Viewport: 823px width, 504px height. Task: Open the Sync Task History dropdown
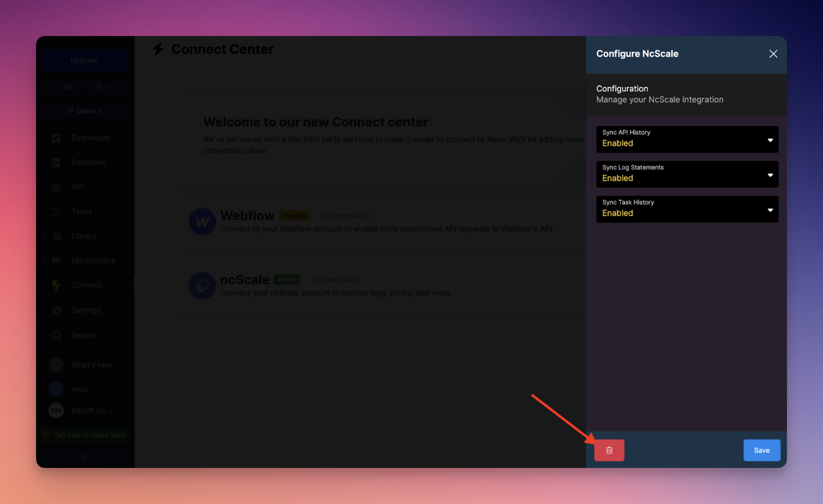687,209
